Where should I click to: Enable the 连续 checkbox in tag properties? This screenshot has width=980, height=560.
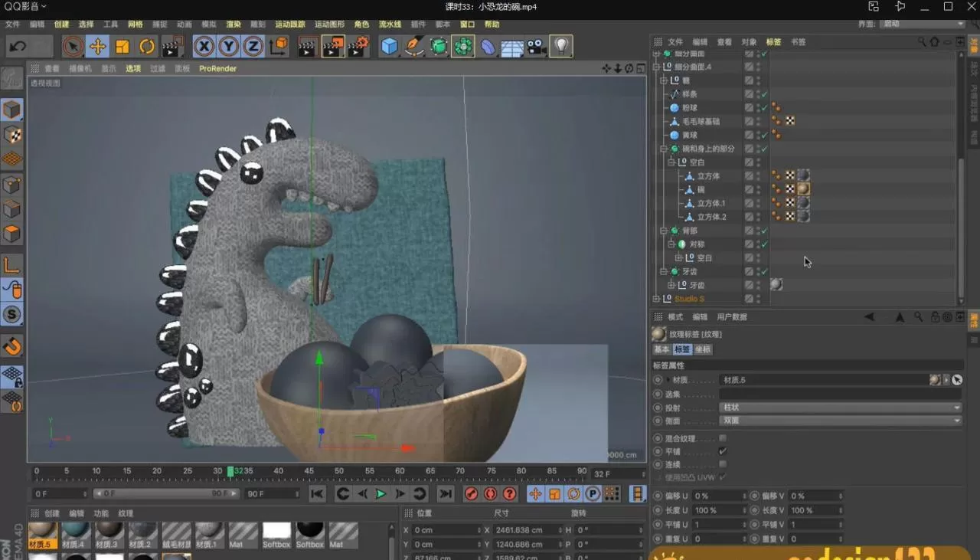click(x=721, y=464)
